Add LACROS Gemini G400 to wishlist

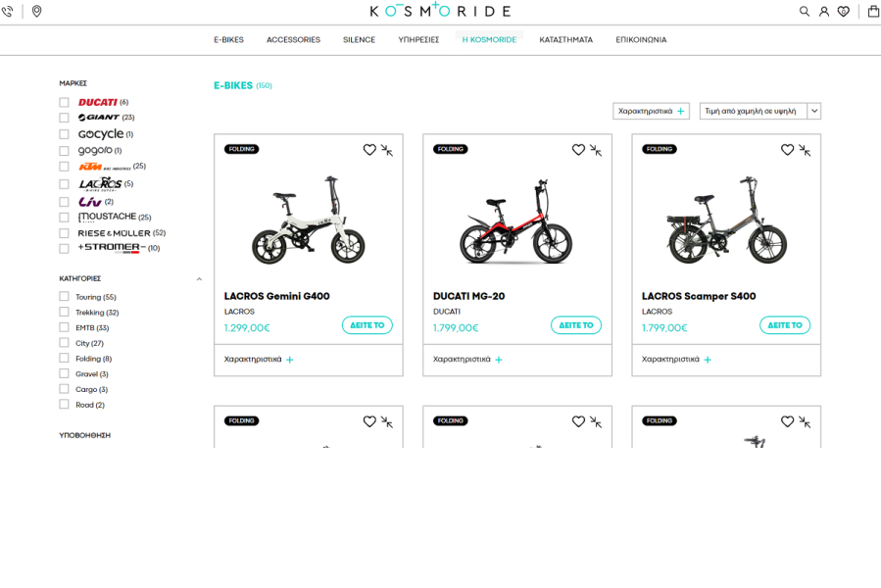369,150
